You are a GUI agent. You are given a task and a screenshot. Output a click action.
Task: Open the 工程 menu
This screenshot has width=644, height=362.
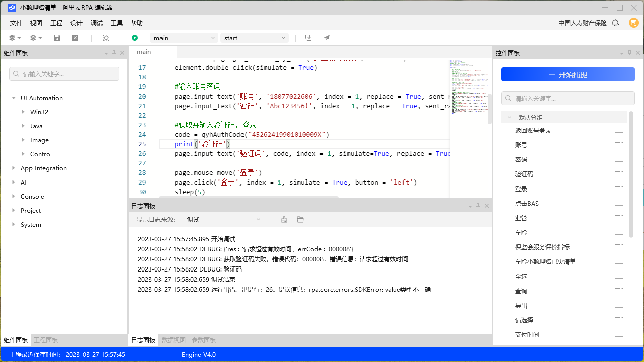56,23
